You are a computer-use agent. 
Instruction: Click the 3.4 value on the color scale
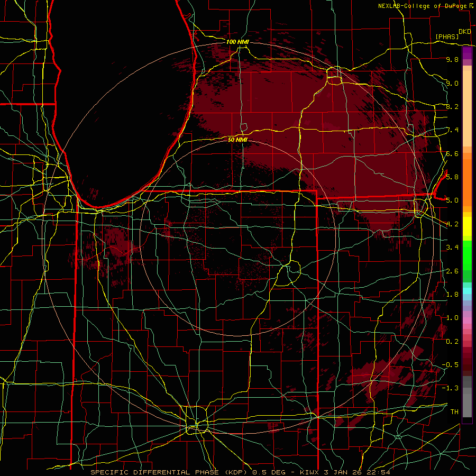point(452,248)
